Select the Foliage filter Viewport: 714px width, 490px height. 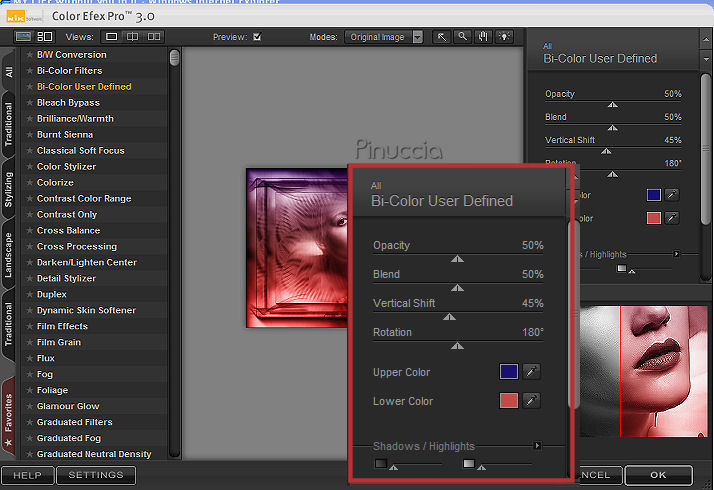coord(52,390)
